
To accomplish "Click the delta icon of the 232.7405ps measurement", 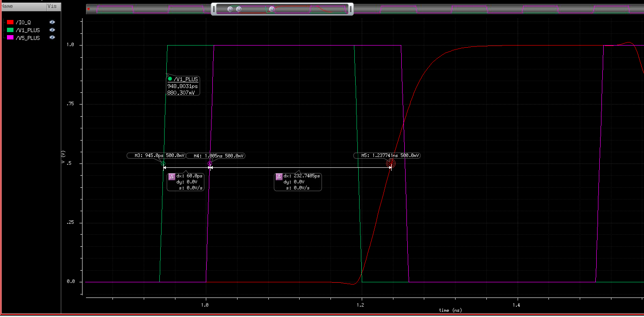I will pyautogui.click(x=279, y=176).
